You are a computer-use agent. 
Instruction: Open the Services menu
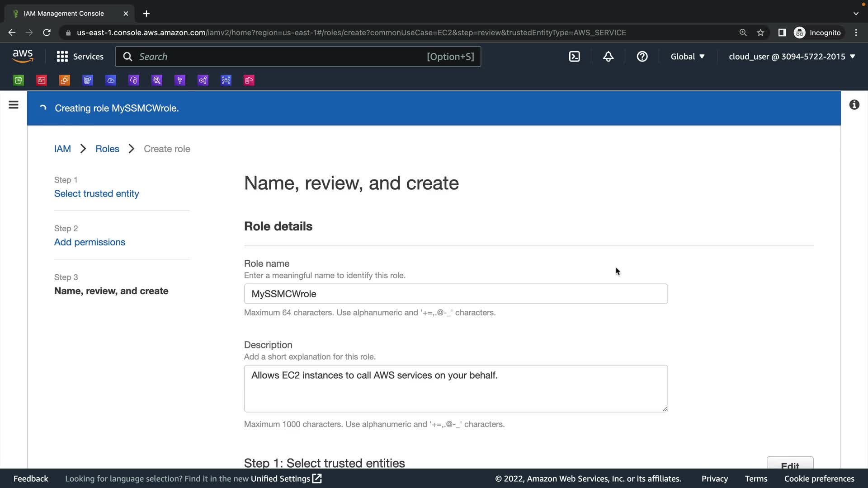point(80,56)
